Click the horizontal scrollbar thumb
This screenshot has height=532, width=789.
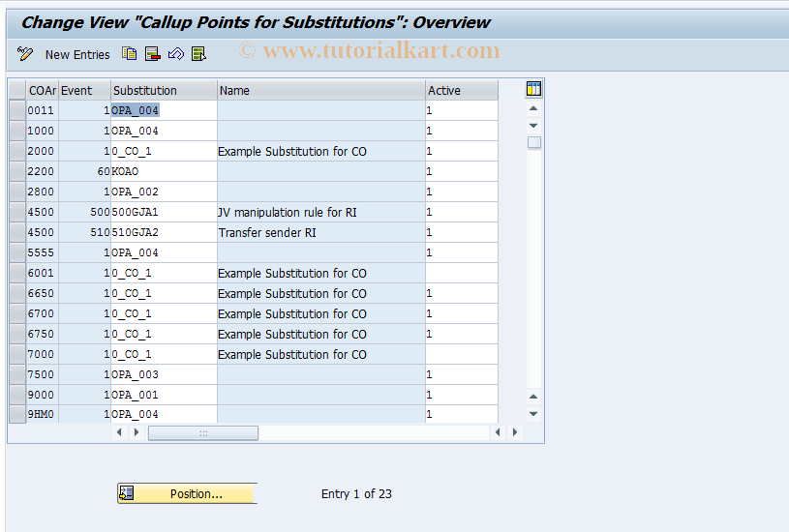203,433
